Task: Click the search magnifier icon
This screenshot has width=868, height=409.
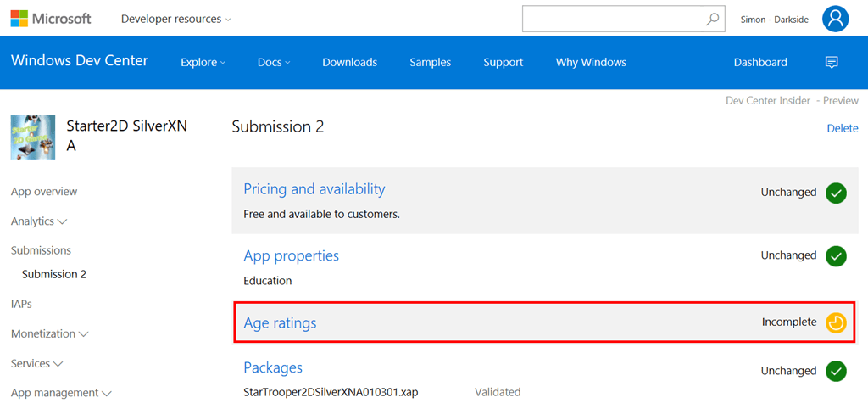Action: tap(713, 19)
